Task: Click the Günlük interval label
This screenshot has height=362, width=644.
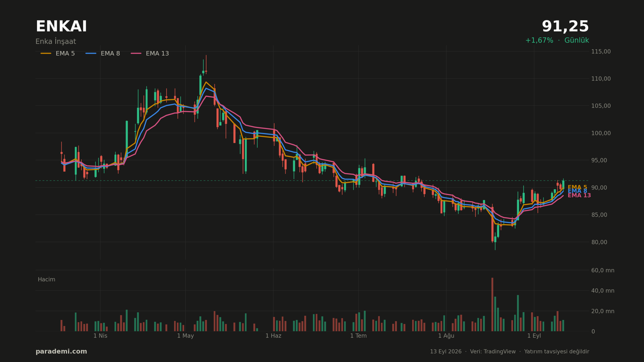Action: tap(576, 40)
